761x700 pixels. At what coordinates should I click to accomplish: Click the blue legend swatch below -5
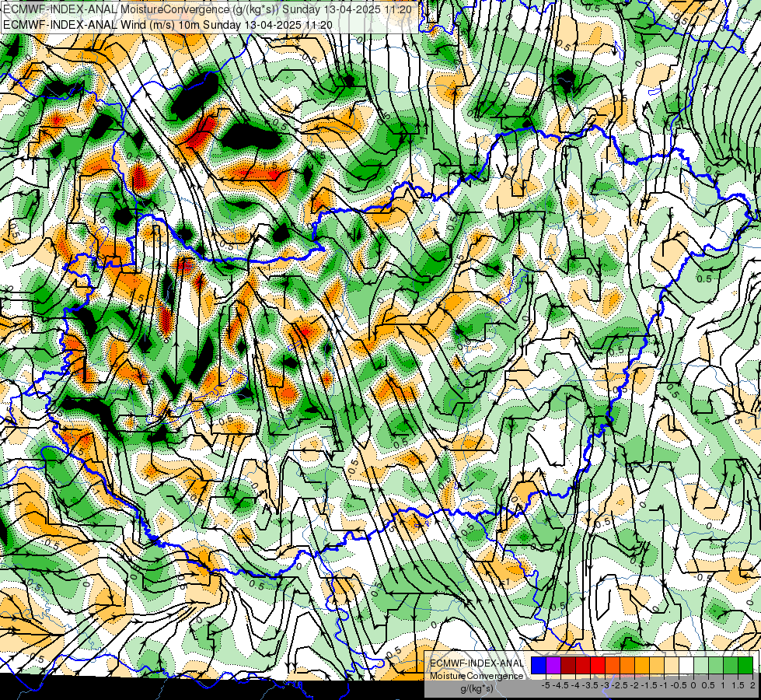[x=539, y=665]
